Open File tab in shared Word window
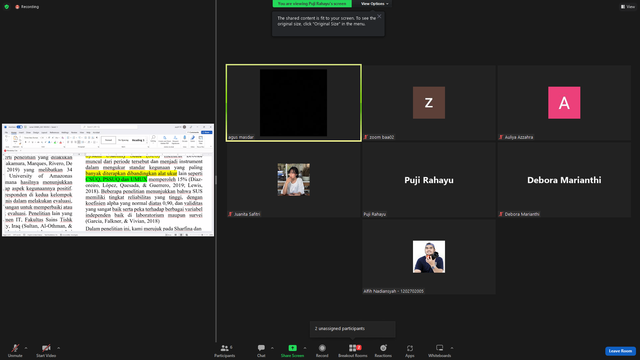The width and height of the screenshot is (640, 360). [x=6, y=132]
